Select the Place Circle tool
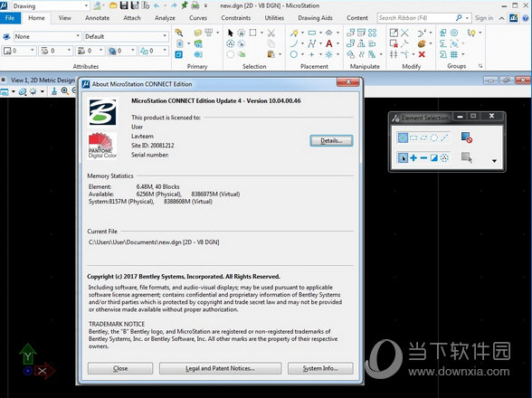This screenshot has height=398, width=532. tap(294, 54)
